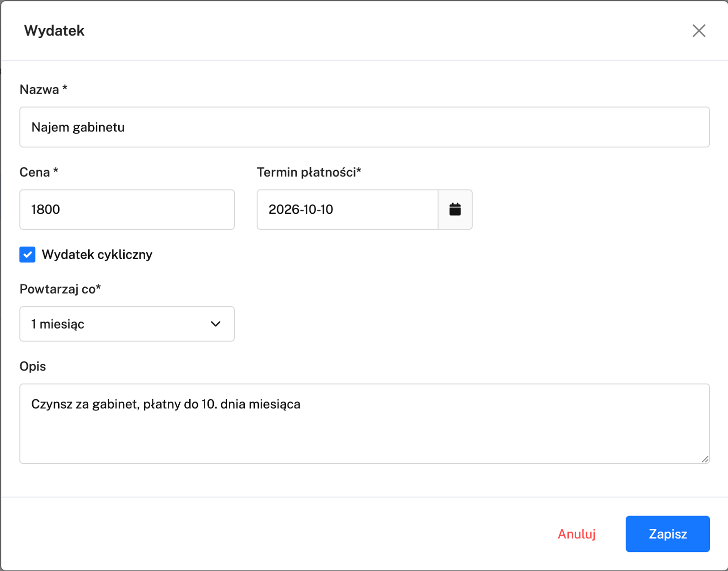Click the Termin płatności* label
This screenshot has height=571, width=728.
pyautogui.click(x=309, y=172)
